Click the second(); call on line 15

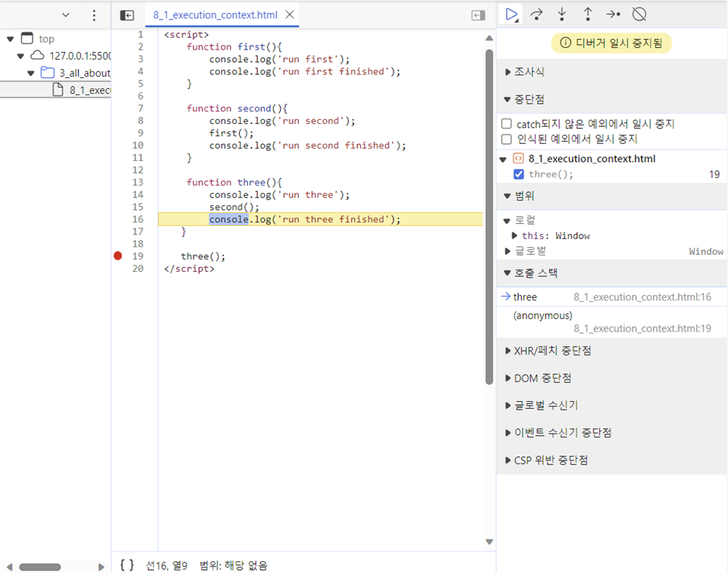(234, 207)
